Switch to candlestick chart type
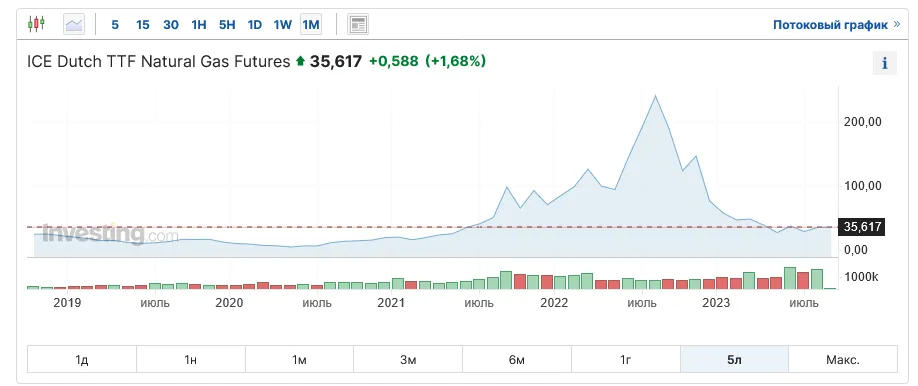The width and height of the screenshot is (918, 386). (x=36, y=24)
